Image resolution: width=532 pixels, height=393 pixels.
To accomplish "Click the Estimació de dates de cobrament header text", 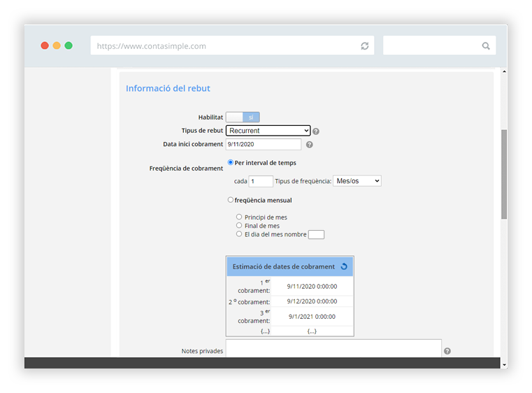I will pos(284,266).
